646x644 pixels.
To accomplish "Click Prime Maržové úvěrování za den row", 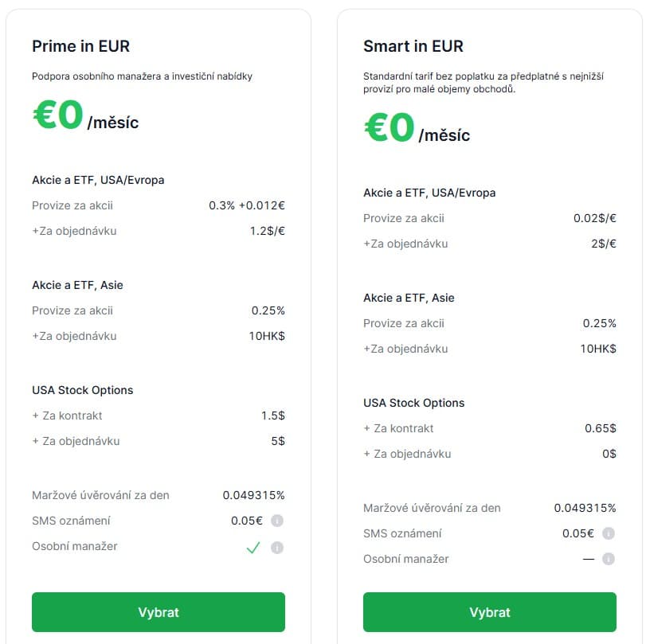I will (x=159, y=495).
